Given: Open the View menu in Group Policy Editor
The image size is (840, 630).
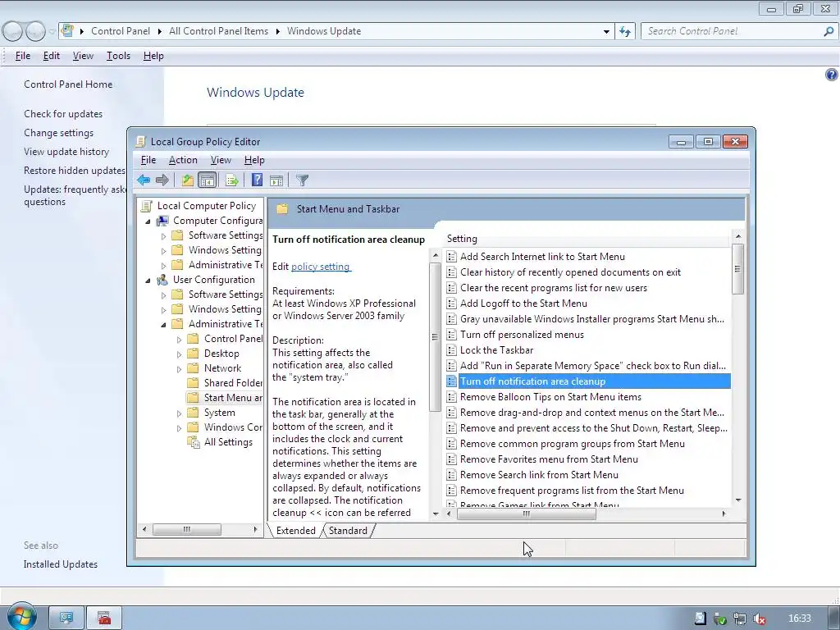Looking at the screenshot, I should (x=221, y=160).
